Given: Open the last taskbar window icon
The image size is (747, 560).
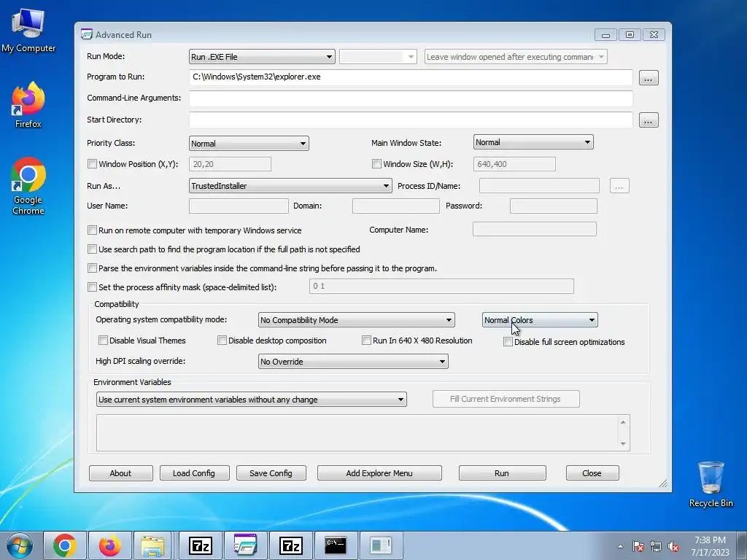Looking at the screenshot, I should 381,545.
